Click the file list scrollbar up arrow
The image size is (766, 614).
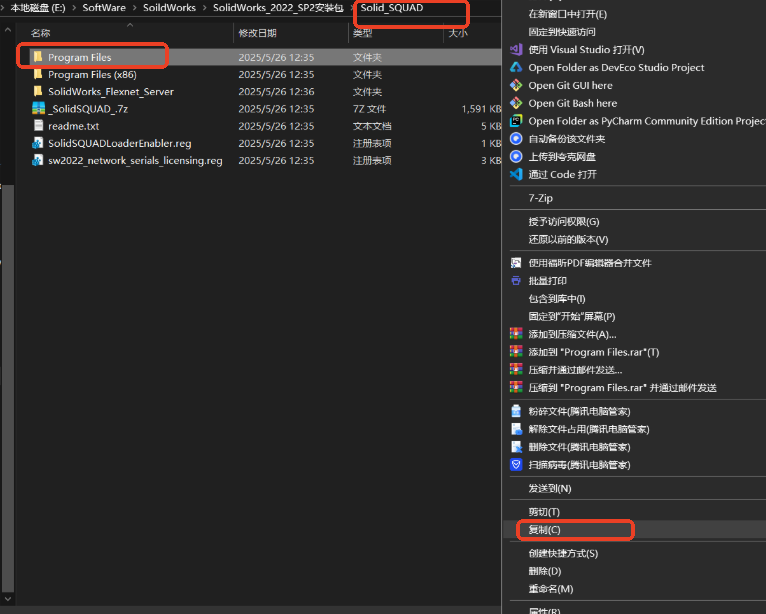click(7, 30)
